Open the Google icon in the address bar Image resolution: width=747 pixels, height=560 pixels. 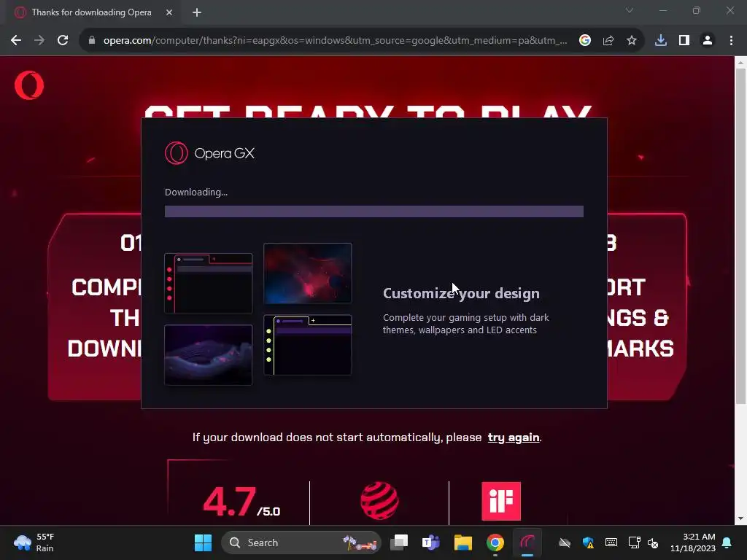pyautogui.click(x=585, y=41)
